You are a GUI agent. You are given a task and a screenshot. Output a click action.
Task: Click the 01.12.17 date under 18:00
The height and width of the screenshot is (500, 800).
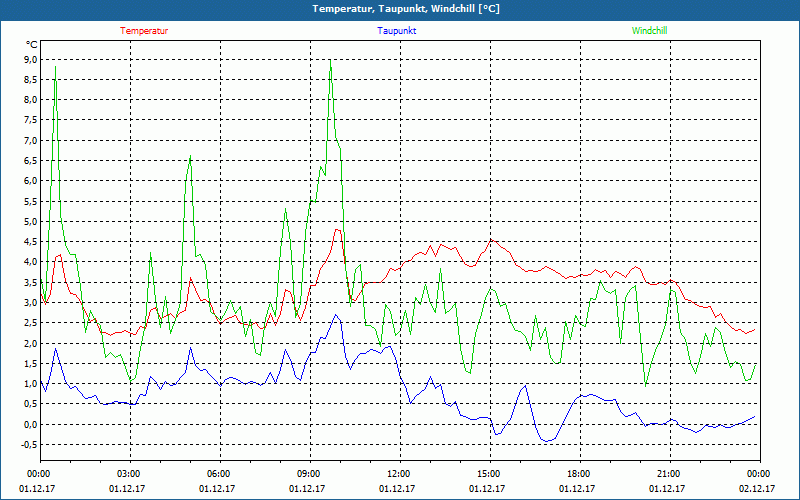[577, 489]
